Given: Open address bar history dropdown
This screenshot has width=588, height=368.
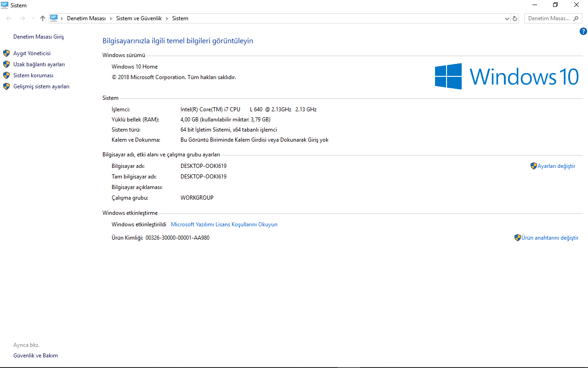Looking at the screenshot, I should pyautogui.click(x=507, y=18).
